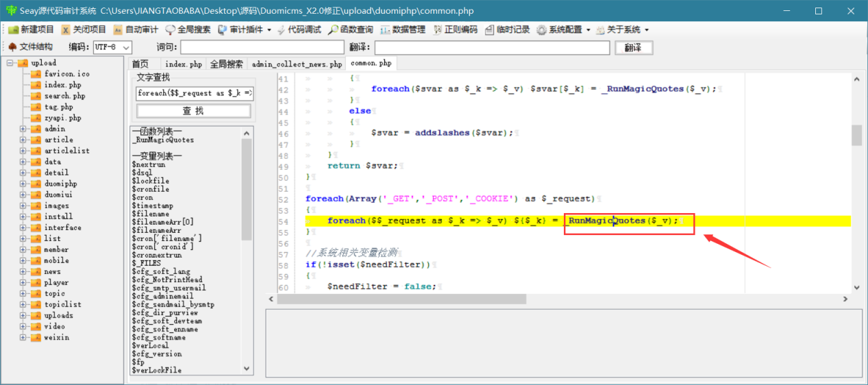Open 全局搜索 magnifier tool
Image resolution: width=868 pixels, height=385 pixels.
188,29
